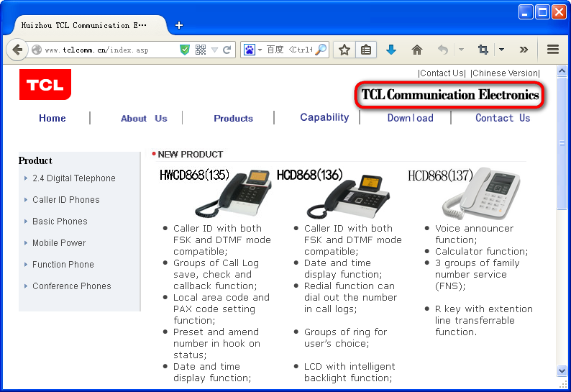Open Conference Phones category
The height and width of the screenshot is (392, 571).
72,286
